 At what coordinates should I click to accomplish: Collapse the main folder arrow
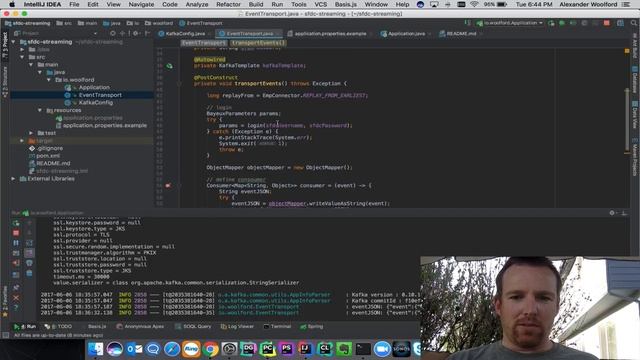tap(31, 64)
